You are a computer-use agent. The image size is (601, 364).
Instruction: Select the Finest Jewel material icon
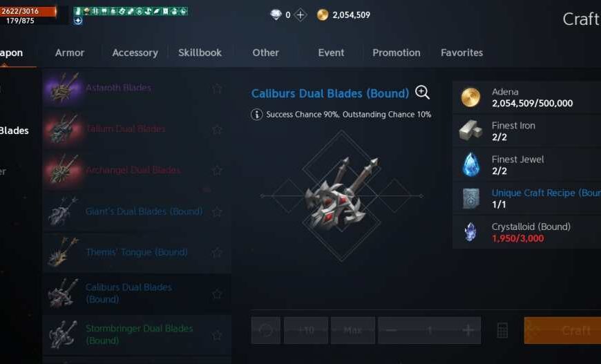coord(470,164)
